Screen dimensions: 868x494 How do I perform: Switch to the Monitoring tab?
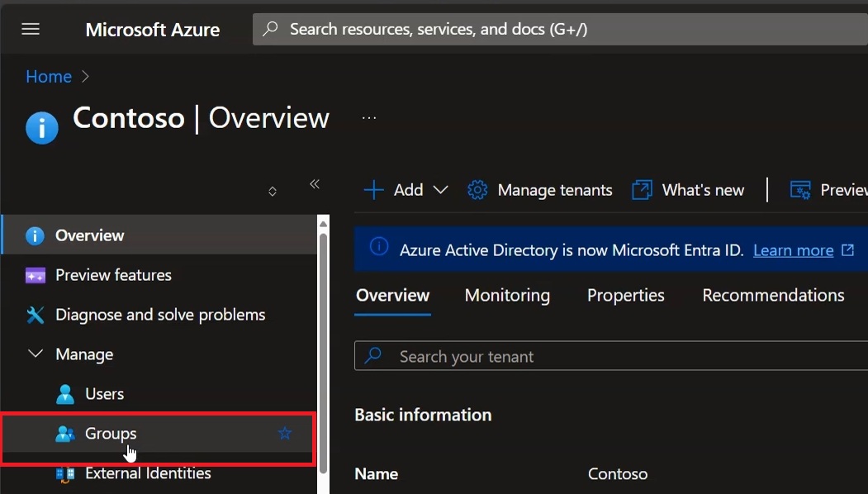click(x=507, y=295)
